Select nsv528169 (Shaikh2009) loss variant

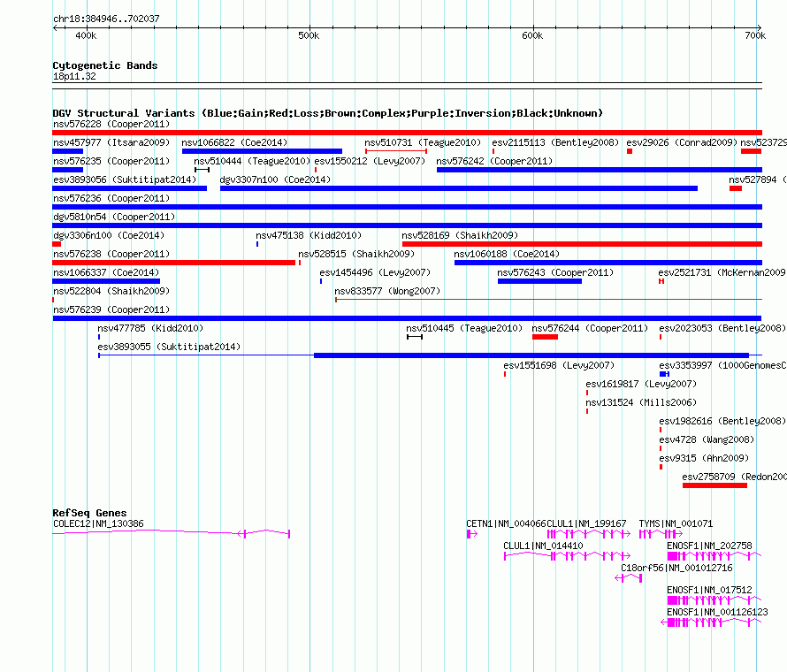[582, 244]
